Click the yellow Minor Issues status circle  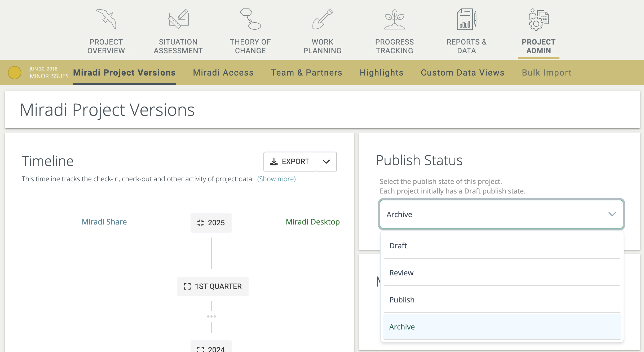click(x=15, y=72)
